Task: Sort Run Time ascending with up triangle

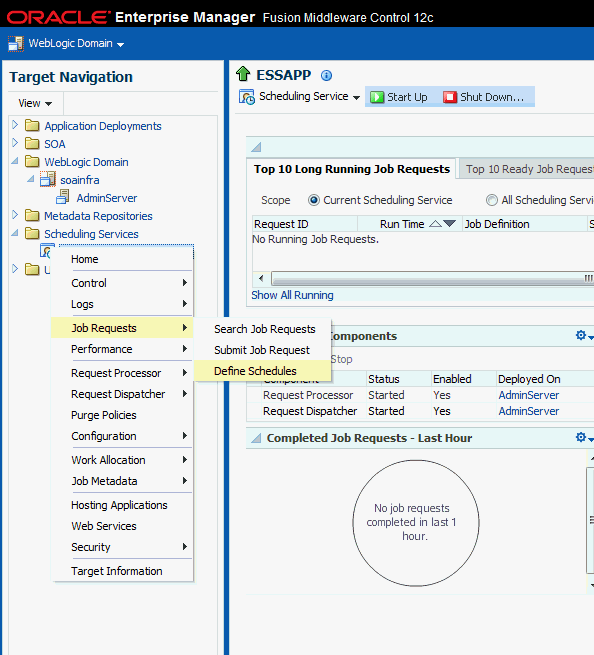Action: [435, 224]
